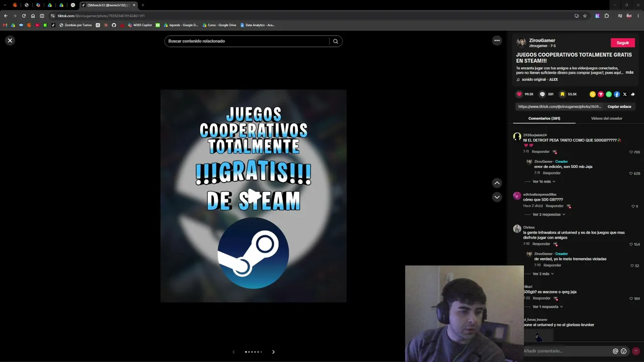Viewport: 644px width, 362px height.
Task: Switch to the 'Comentarios (381)' tab
Action: (x=544, y=118)
